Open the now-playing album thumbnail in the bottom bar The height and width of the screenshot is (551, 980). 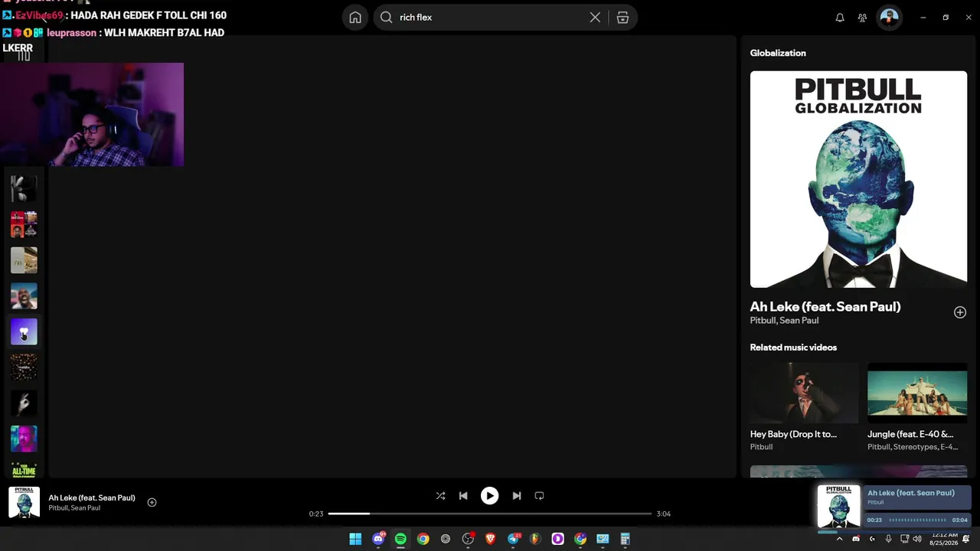tap(24, 502)
